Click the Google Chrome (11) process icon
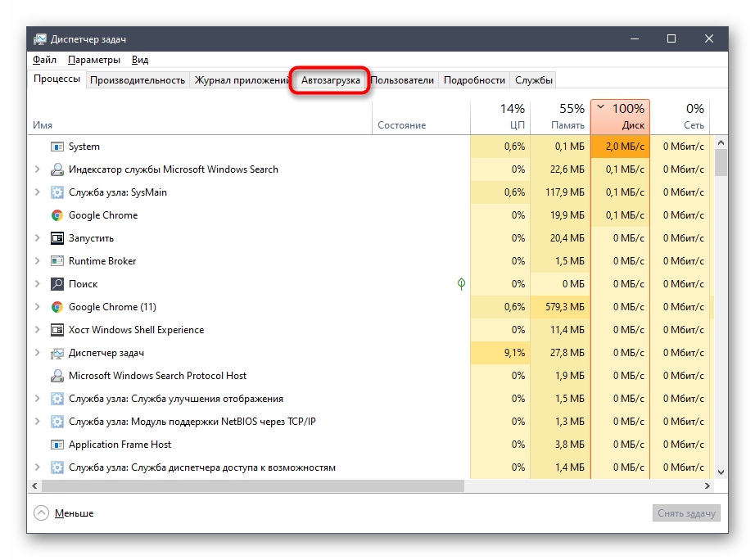The height and width of the screenshot is (560, 755). (57, 307)
